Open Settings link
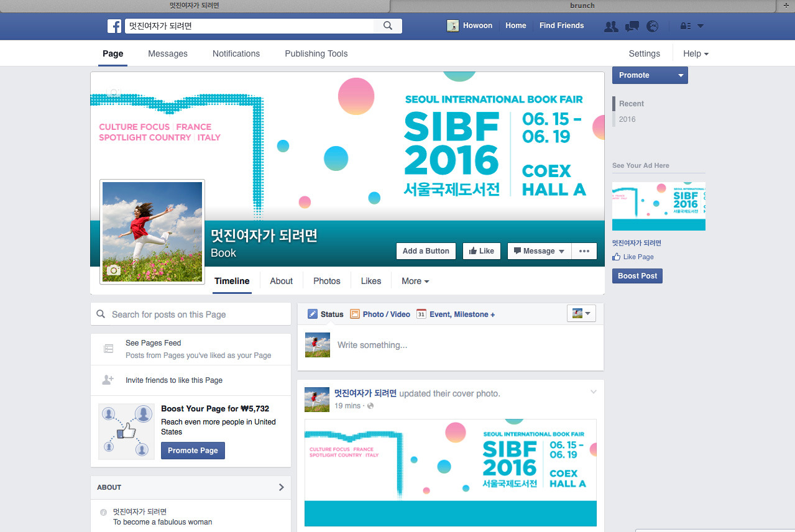This screenshot has width=795, height=532. click(x=645, y=53)
